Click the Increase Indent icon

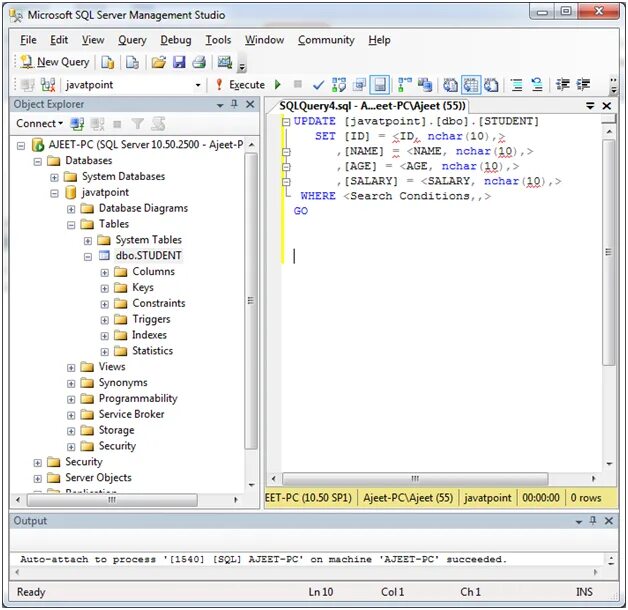click(x=583, y=85)
